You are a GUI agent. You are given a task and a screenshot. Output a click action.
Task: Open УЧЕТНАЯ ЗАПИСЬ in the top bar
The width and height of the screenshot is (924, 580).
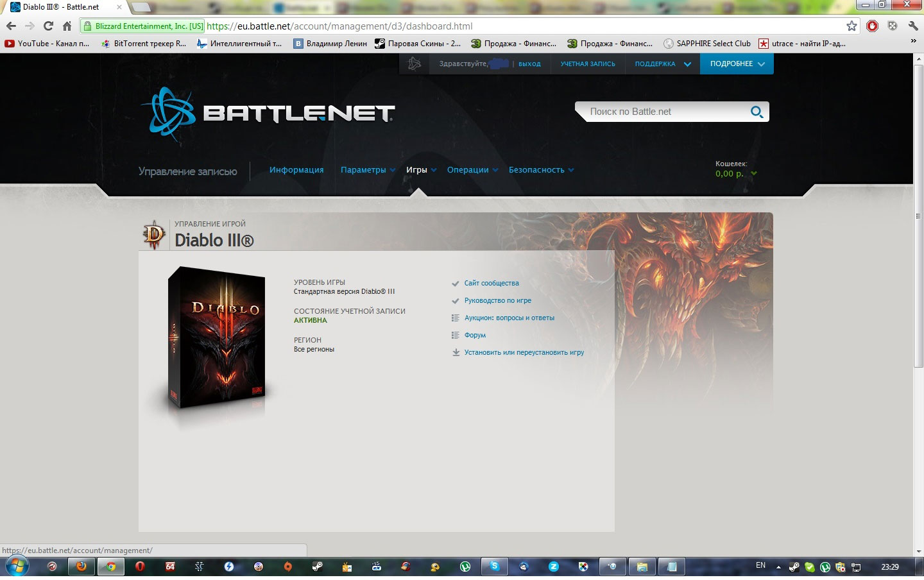(x=588, y=64)
